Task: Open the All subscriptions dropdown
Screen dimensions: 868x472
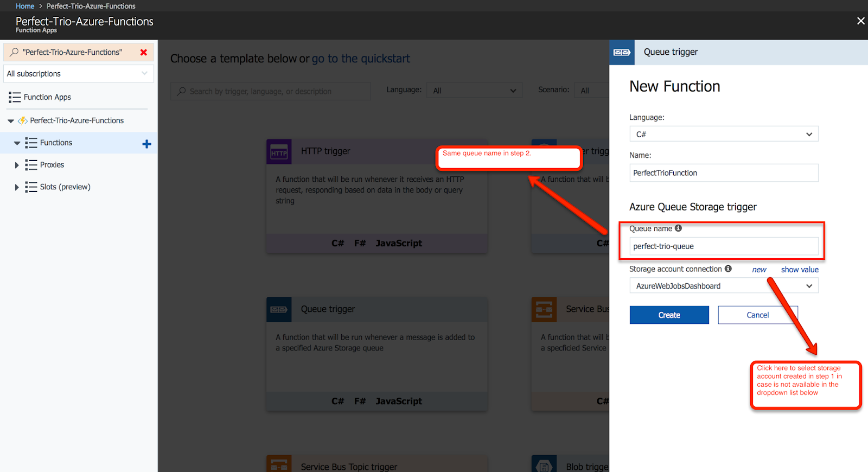Action: tap(79, 74)
